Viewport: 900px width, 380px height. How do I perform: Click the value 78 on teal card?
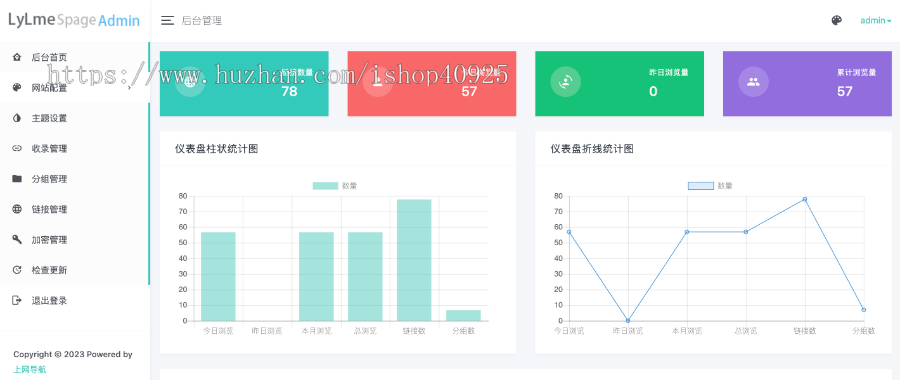click(x=289, y=91)
